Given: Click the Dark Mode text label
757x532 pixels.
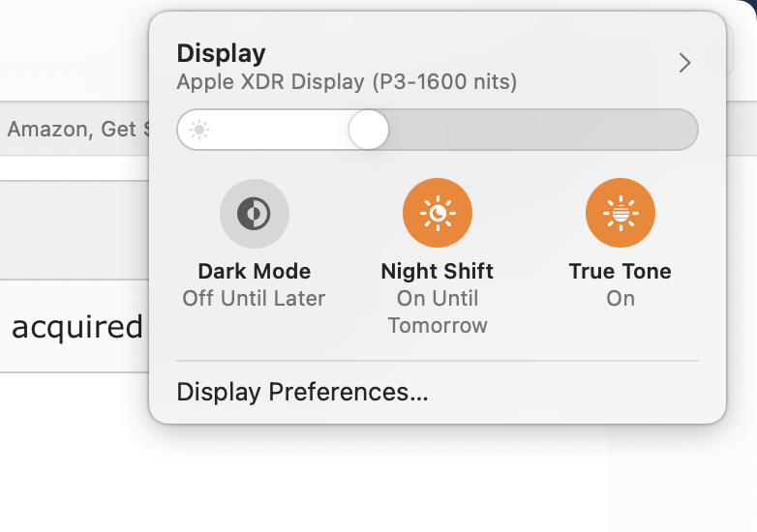Looking at the screenshot, I should pos(255,272).
